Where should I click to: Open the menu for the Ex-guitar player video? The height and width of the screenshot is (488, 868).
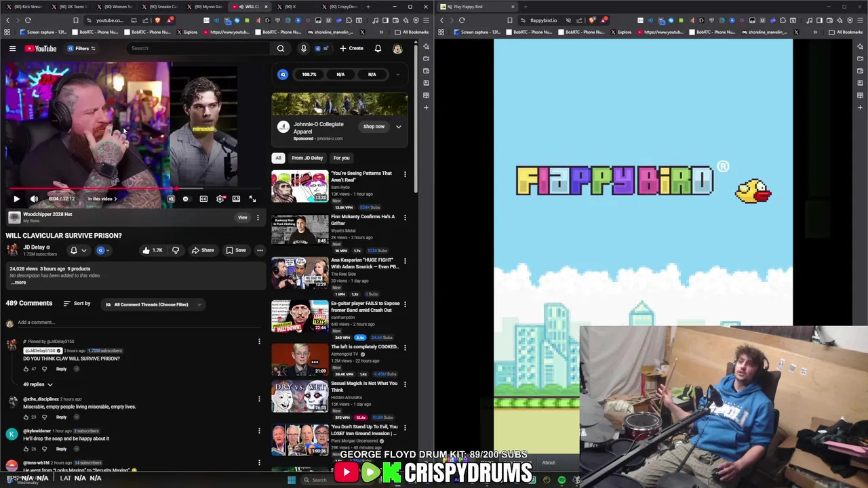405,304
